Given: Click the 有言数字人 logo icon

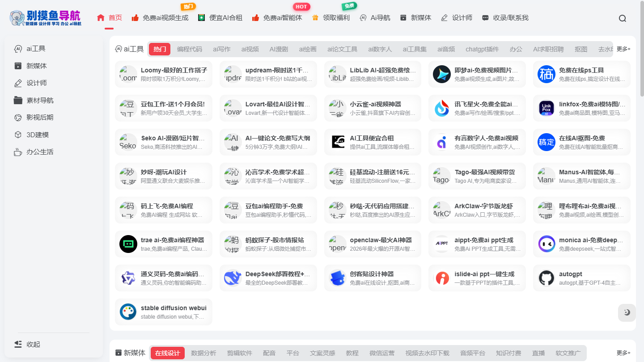Looking at the screenshot, I should 442,142.
